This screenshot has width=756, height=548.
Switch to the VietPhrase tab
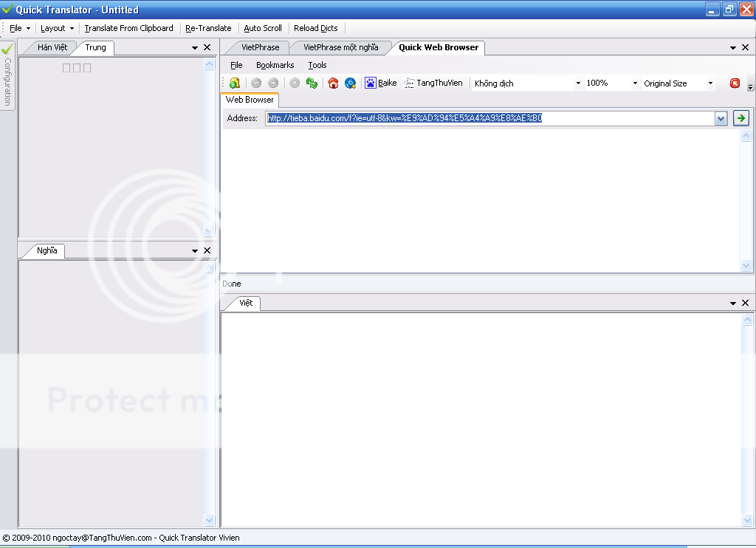pos(260,47)
